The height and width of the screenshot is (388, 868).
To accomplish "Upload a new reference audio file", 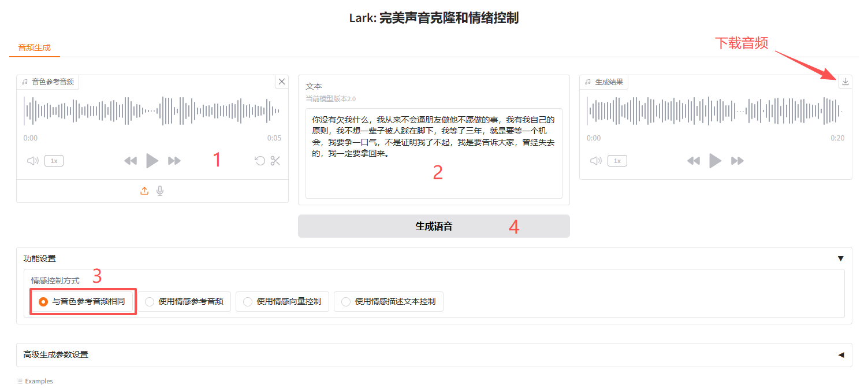I will click(x=144, y=191).
